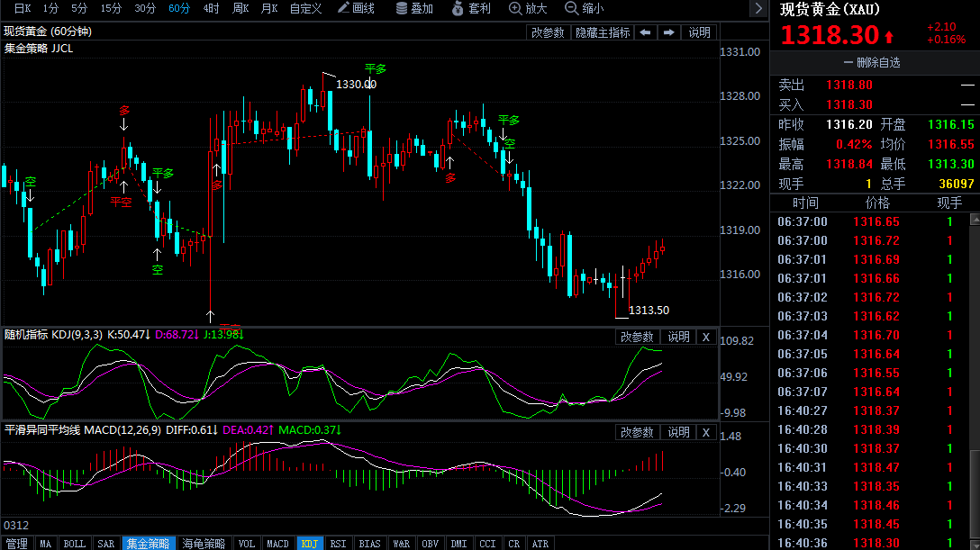Open the 套利 arbitrage tool
Image resolution: width=980 pixels, height=550 pixels.
click(471, 8)
